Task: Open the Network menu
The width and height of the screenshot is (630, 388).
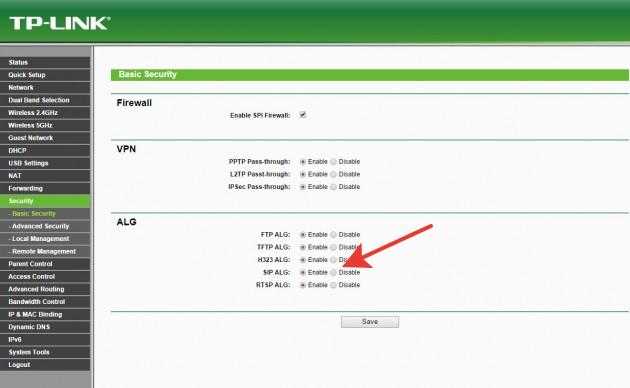Action: click(45, 88)
